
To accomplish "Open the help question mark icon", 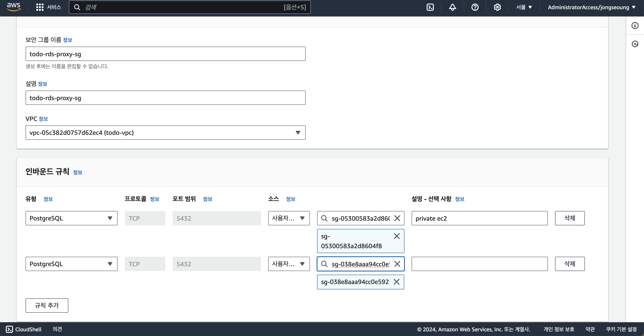I will coord(475,7).
